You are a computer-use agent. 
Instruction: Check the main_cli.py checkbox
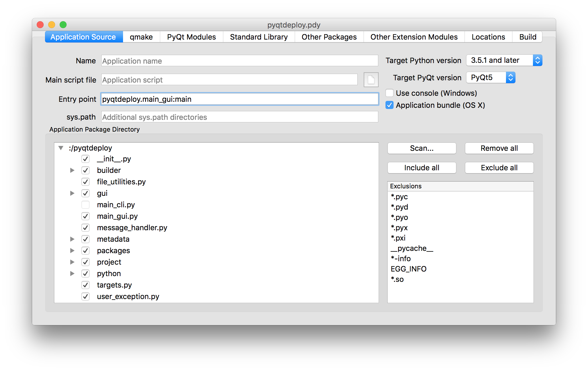point(85,205)
